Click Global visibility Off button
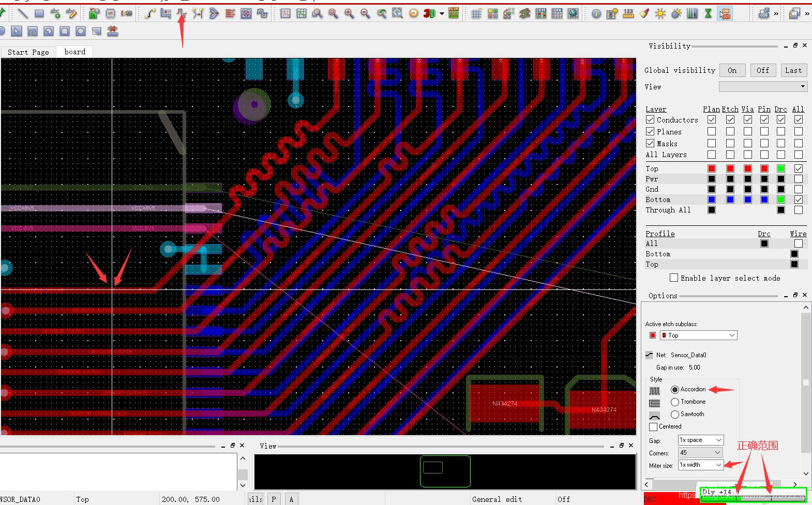812x505 pixels. tap(763, 70)
